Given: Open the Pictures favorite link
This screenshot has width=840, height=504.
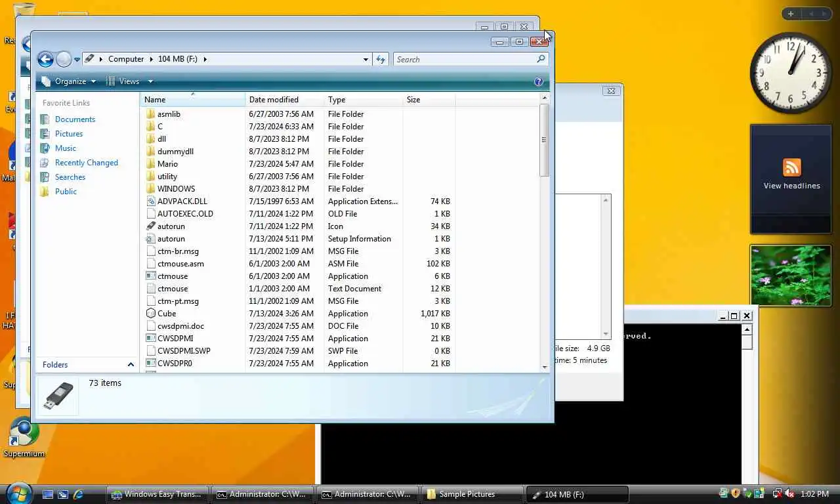Looking at the screenshot, I should point(68,134).
